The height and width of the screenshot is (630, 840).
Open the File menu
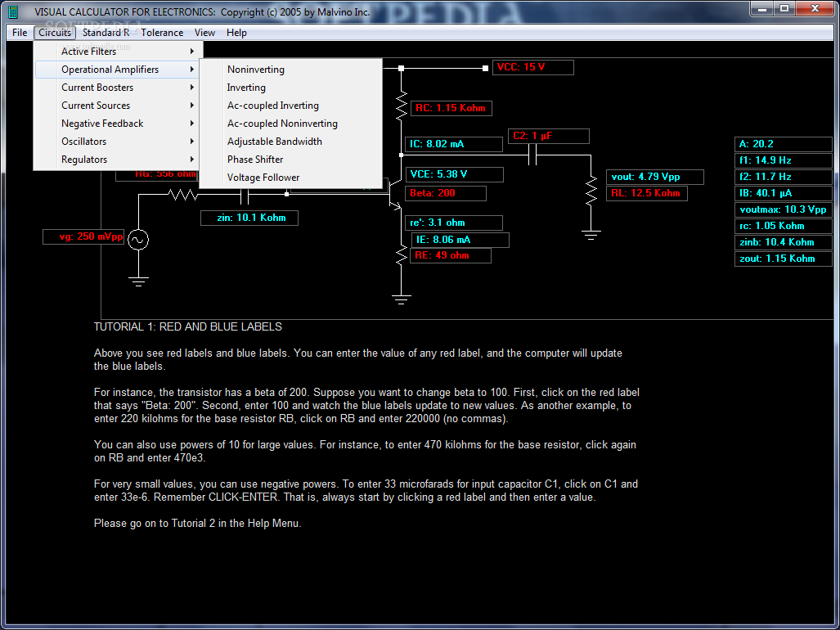[x=20, y=33]
